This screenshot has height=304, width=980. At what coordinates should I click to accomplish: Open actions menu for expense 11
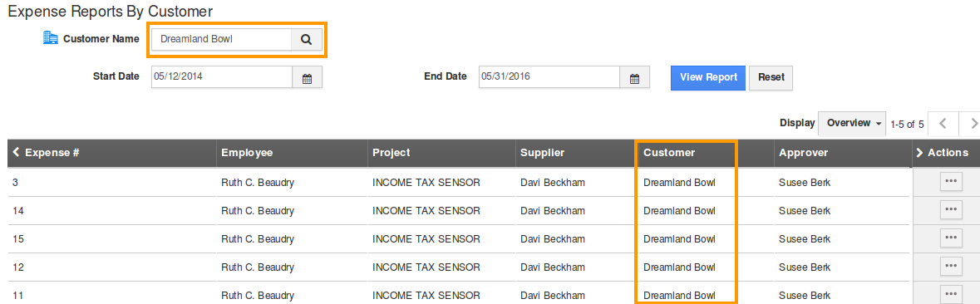coord(951,294)
